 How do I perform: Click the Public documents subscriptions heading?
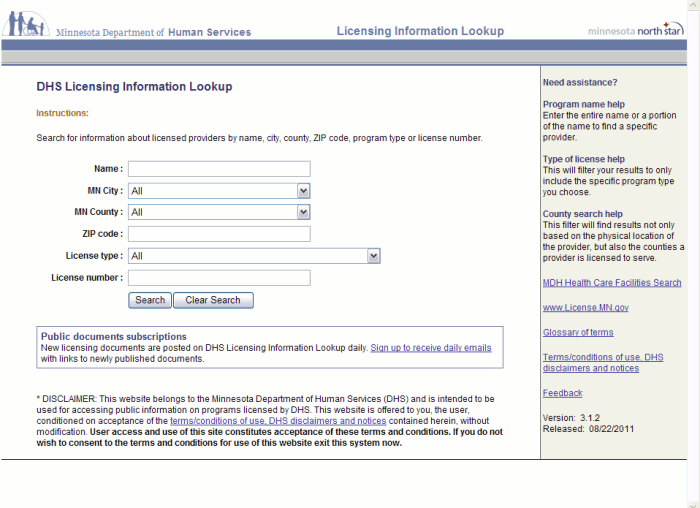coord(114,337)
